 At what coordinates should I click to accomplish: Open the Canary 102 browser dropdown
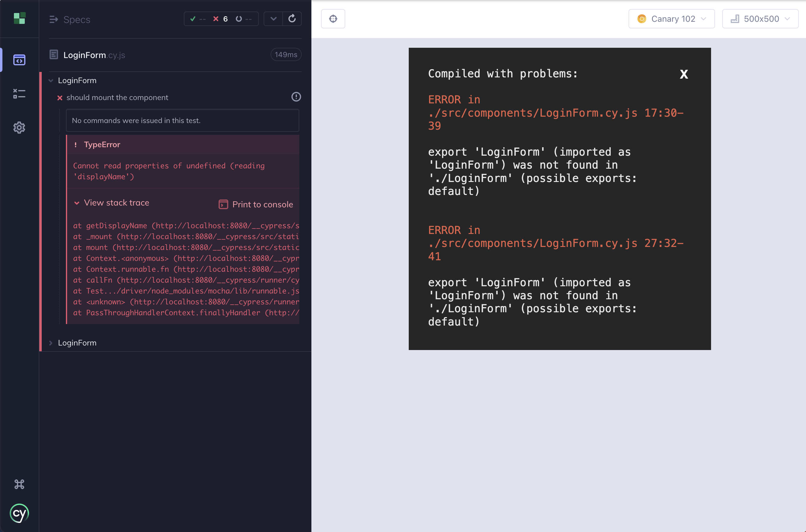(x=671, y=19)
